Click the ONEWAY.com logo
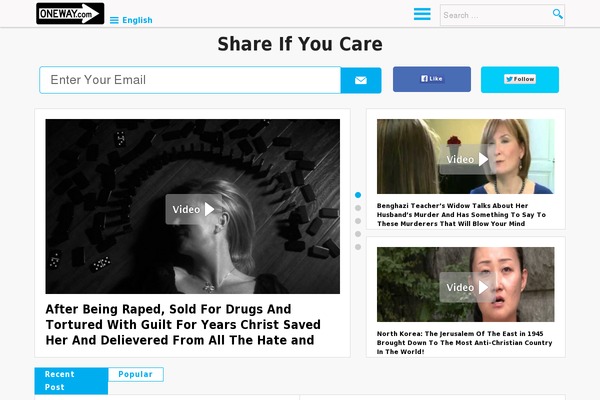Image resolution: width=600 pixels, height=400 pixels. (70, 13)
